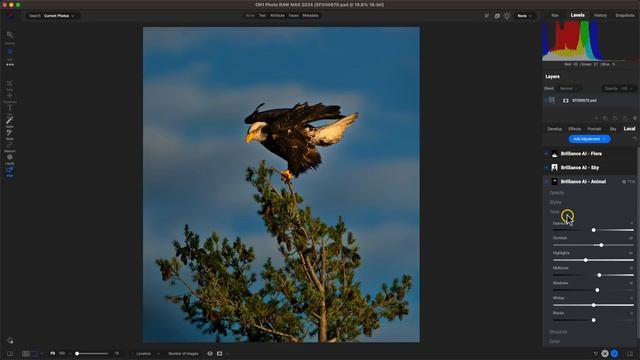The image size is (640, 360).
Task: Select the highlighted tool at the bottom of the left toolbar
Action: pos(9,170)
